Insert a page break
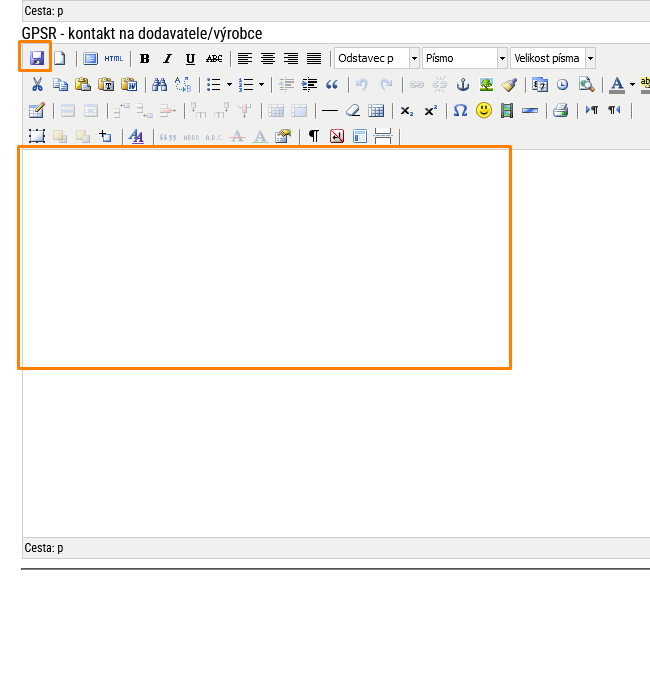The height and width of the screenshot is (680, 650). [383, 137]
